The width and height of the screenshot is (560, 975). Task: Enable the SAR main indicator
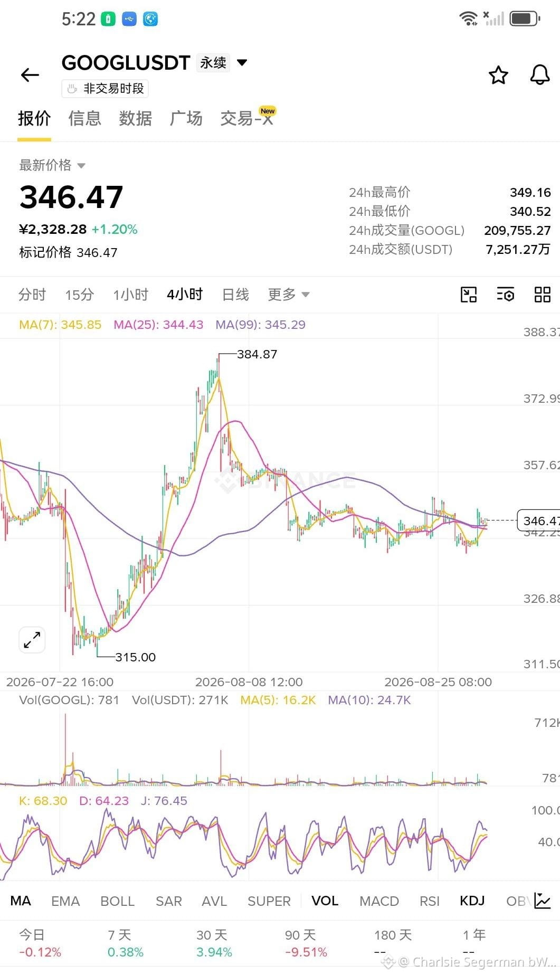click(x=169, y=901)
